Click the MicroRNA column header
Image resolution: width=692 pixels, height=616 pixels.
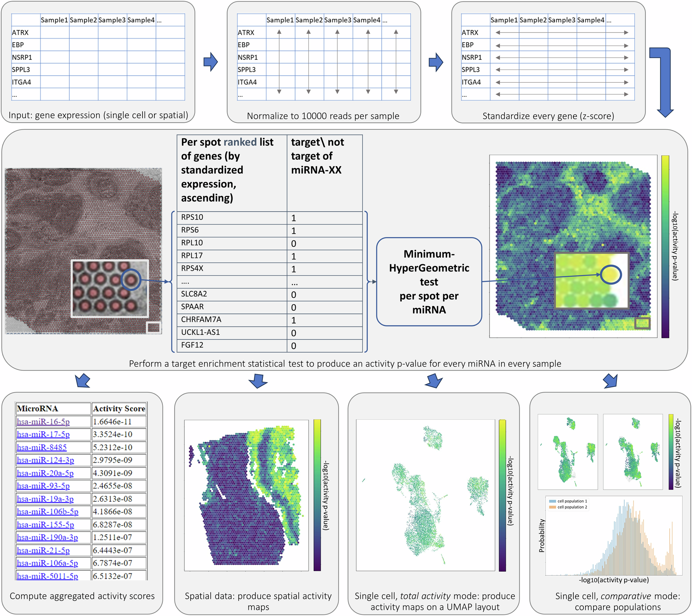point(53,408)
